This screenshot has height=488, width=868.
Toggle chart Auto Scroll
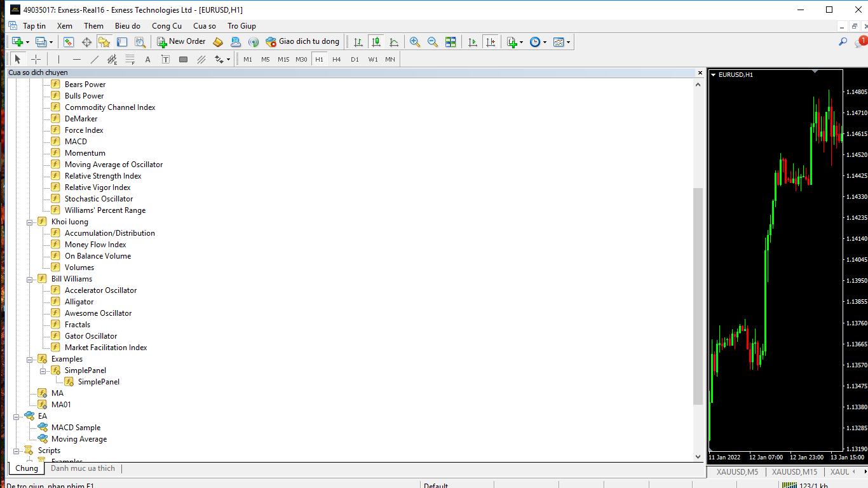click(x=473, y=42)
